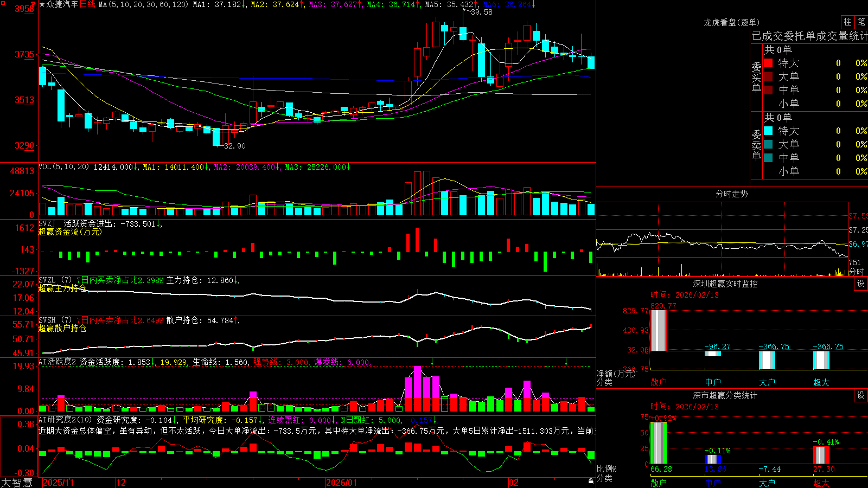Click the 深市超赢分类统计 title

point(725,395)
